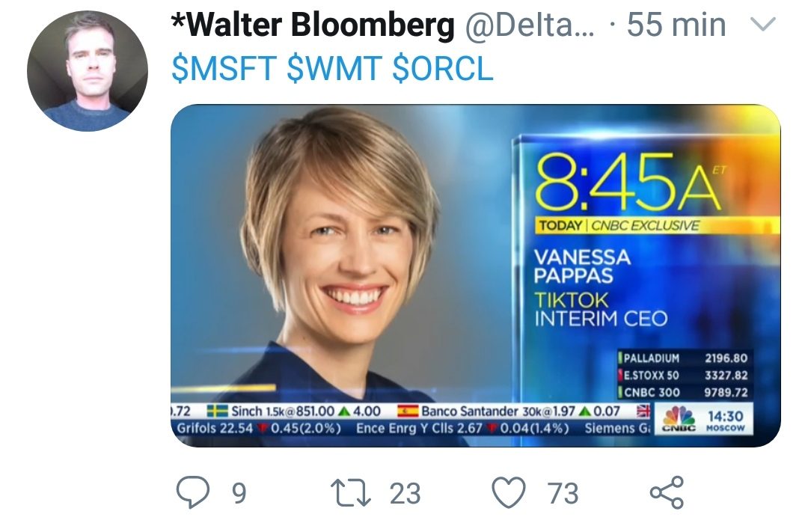This screenshot has height=532, width=808.
Task: Open the tweet via the 55 min timestamp
Action: click(x=676, y=26)
